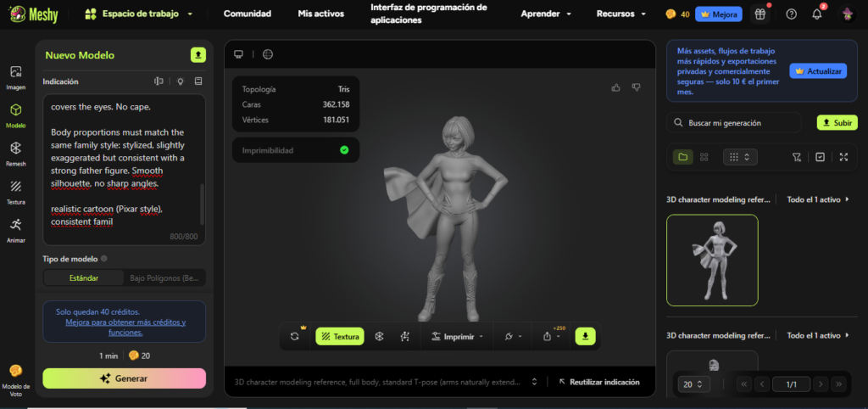868x409 pixels.
Task: Click inside the Indicación prompt text area
Action: (124, 170)
